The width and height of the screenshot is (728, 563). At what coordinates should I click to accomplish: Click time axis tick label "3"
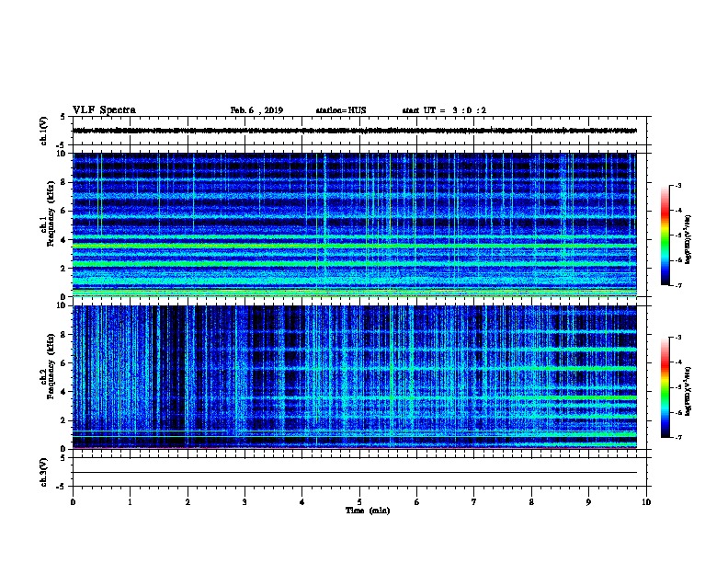click(245, 502)
